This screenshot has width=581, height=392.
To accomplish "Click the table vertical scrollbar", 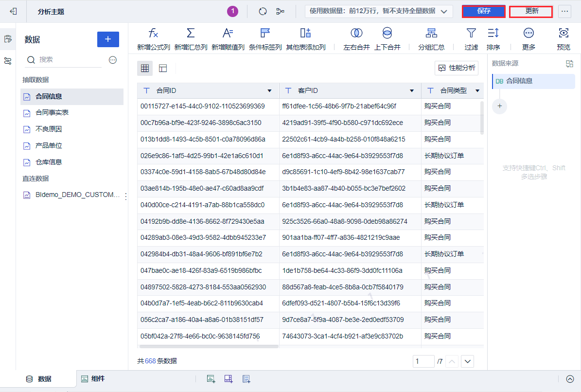I will [482, 118].
